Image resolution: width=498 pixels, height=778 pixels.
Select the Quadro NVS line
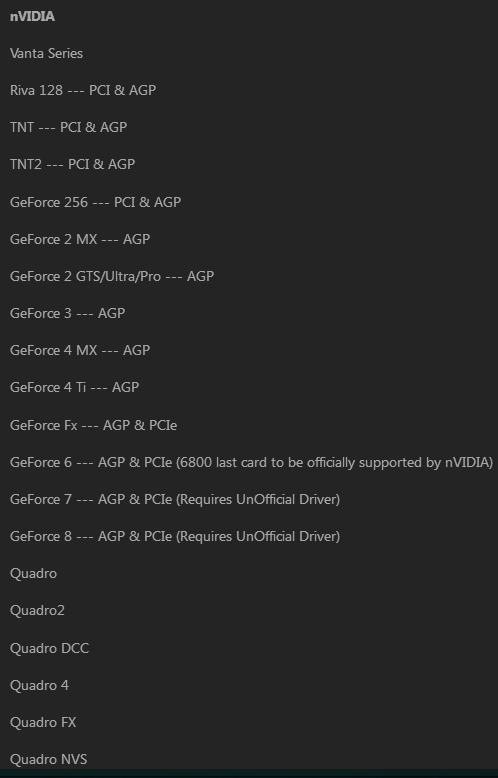point(49,760)
